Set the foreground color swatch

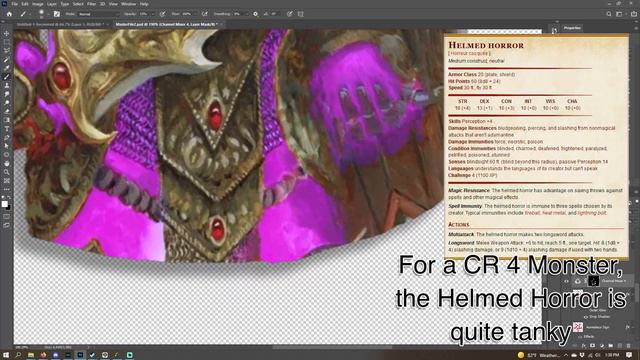pyautogui.click(x=4, y=204)
